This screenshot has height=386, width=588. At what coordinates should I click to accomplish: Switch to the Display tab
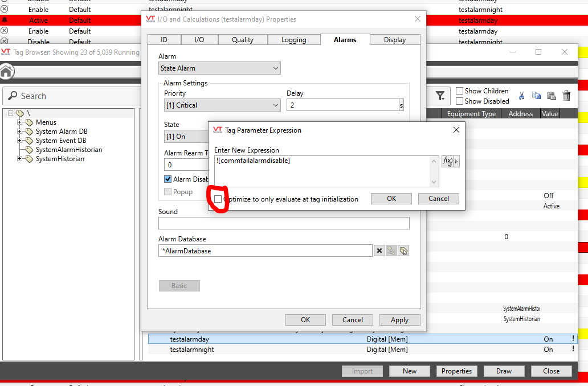point(395,40)
